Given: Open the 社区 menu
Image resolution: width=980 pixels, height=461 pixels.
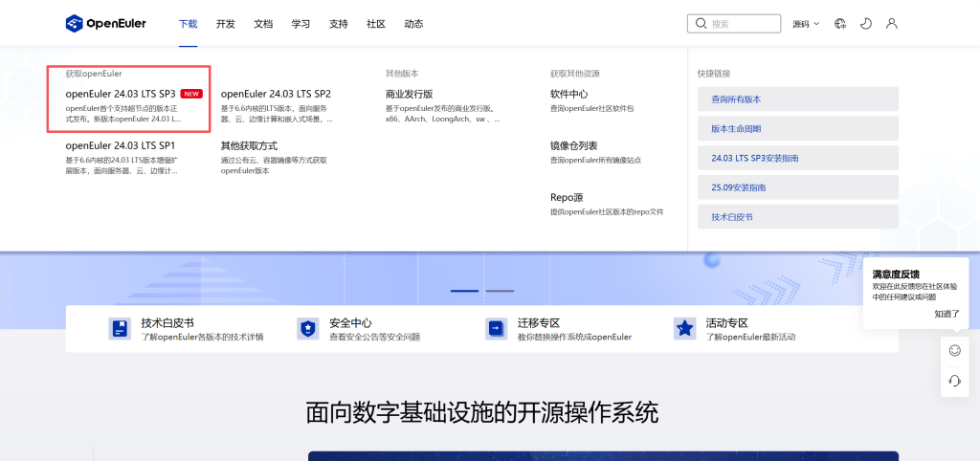Looking at the screenshot, I should (x=376, y=23).
